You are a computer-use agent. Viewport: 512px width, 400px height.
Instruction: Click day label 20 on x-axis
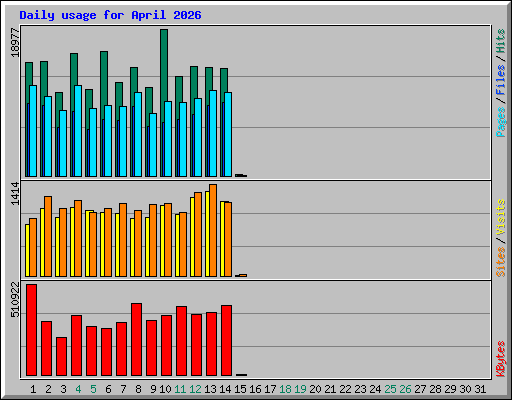[315, 389]
